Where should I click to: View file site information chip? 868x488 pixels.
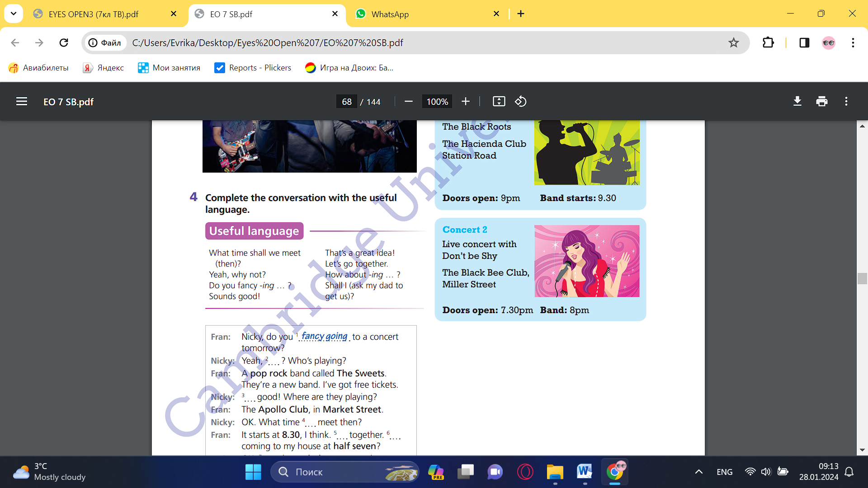[104, 42]
